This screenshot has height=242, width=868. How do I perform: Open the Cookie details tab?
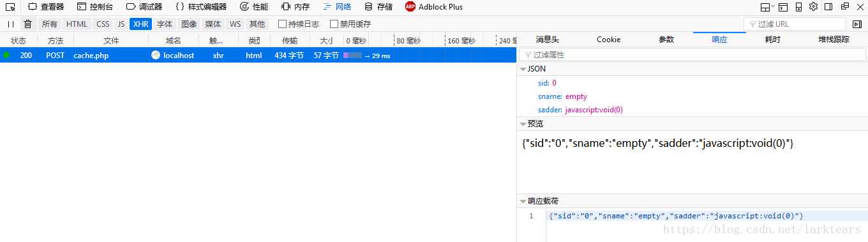(608, 40)
